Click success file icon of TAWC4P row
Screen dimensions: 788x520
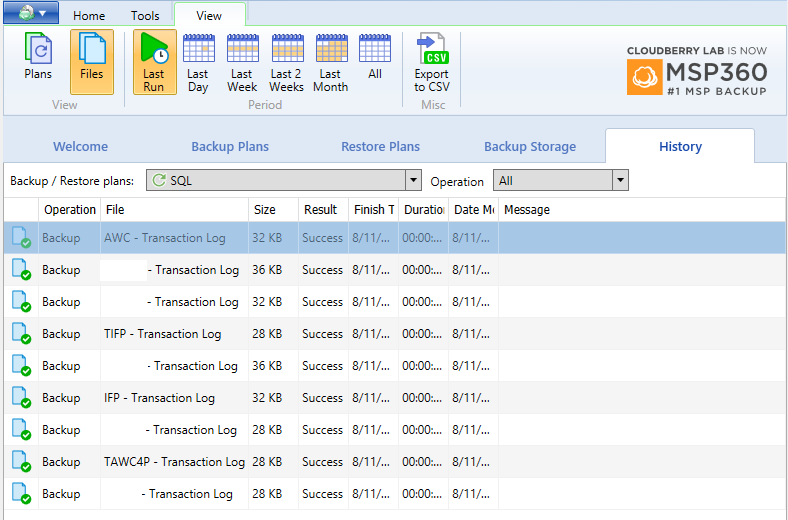coord(21,462)
